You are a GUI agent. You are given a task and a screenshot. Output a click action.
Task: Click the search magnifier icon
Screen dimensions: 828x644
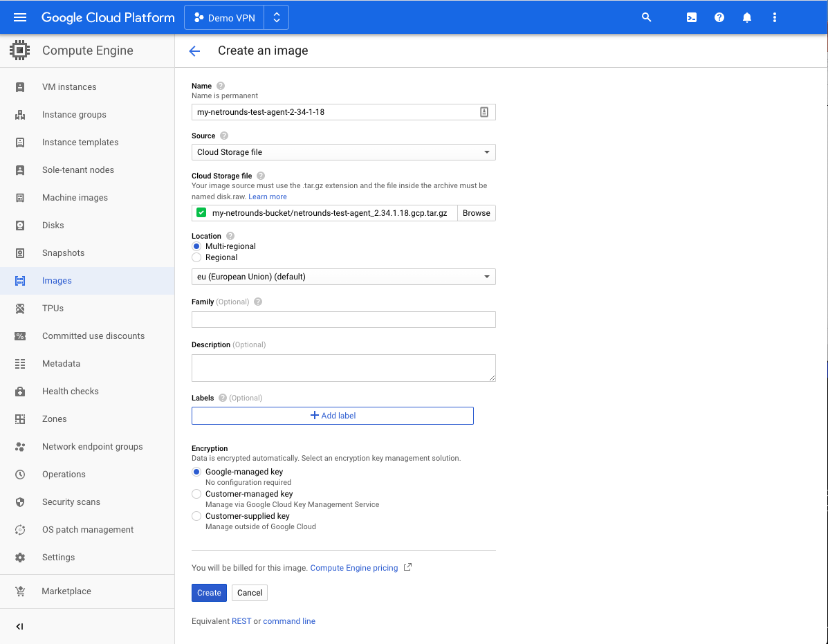tap(646, 17)
